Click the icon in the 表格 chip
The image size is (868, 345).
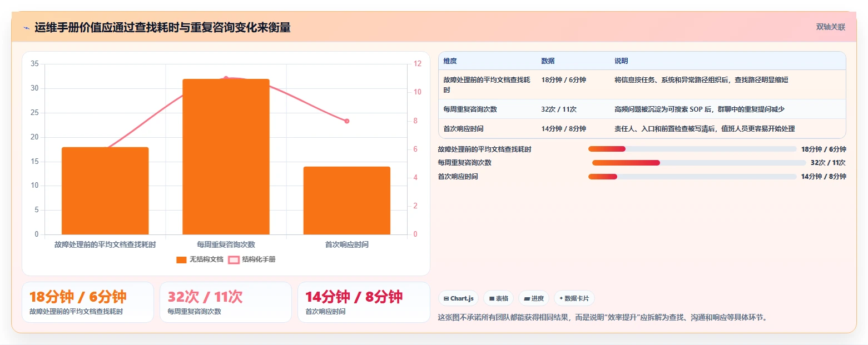tap(492, 299)
